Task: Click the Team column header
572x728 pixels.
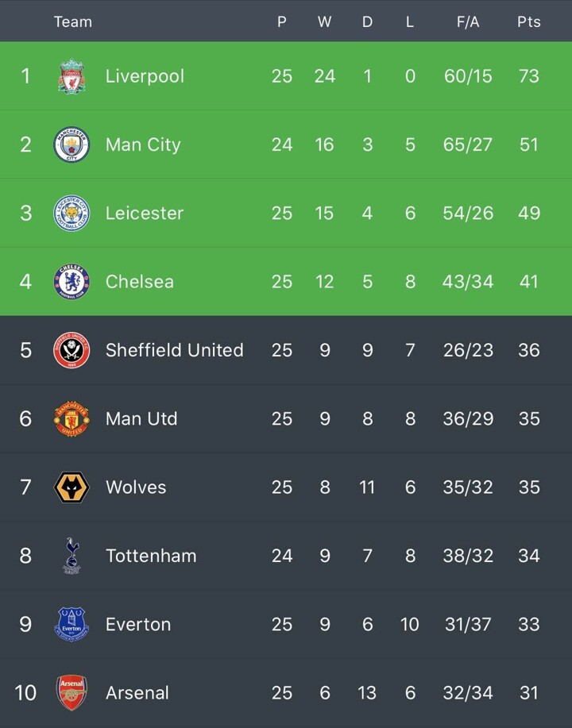Action: (x=72, y=22)
